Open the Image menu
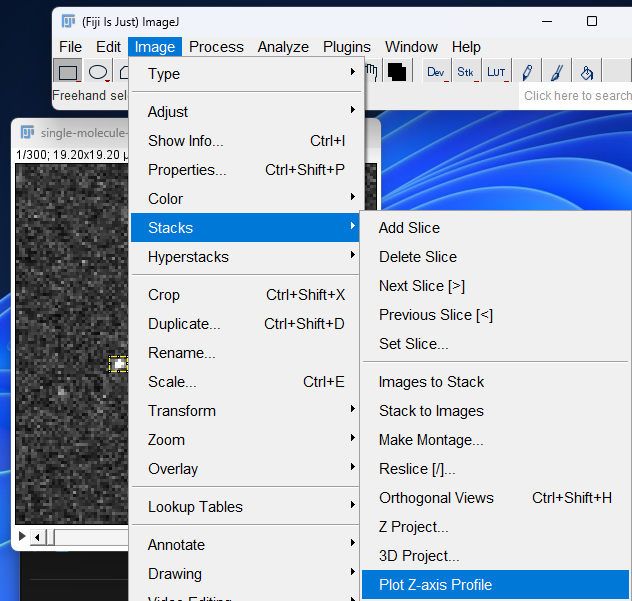 [155, 47]
